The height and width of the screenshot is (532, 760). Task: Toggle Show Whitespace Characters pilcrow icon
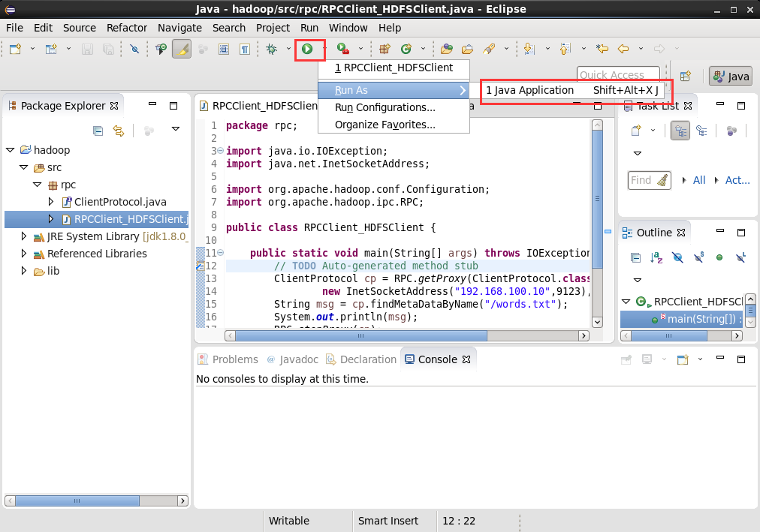[245, 49]
